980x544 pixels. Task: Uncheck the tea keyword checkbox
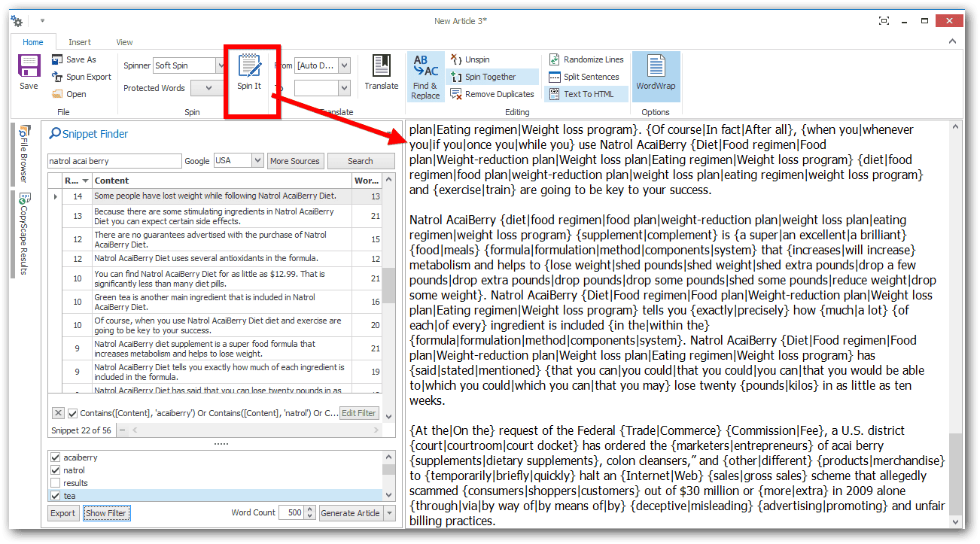(55, 496)
